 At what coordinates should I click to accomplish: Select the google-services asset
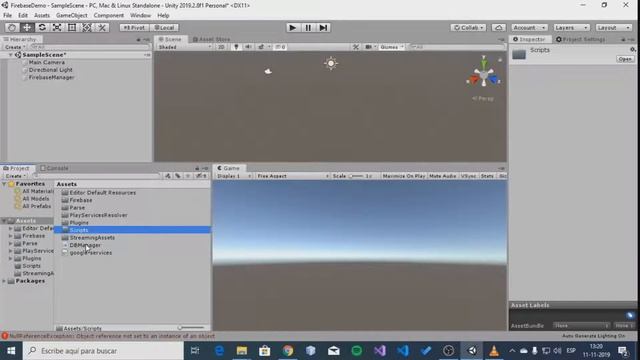[x=91, y=253]
